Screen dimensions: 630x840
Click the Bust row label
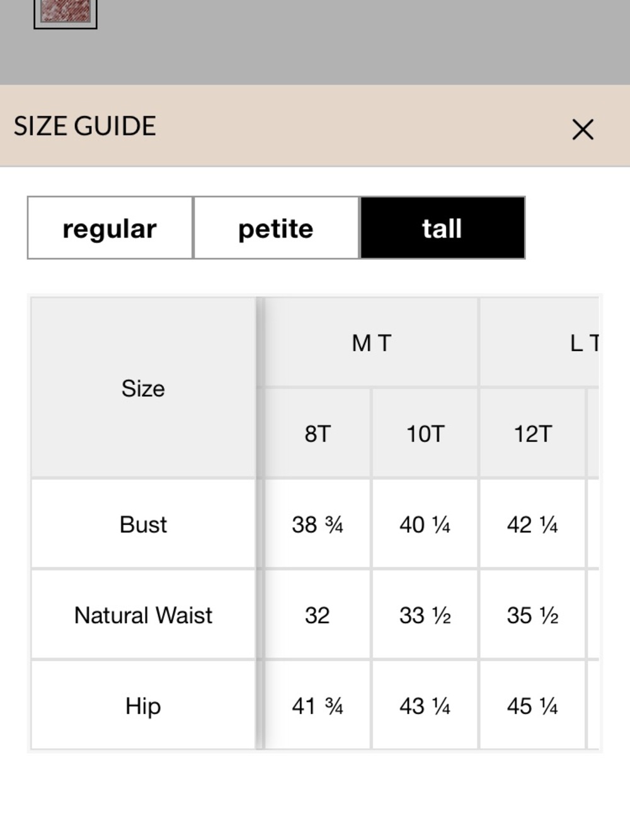144,524
